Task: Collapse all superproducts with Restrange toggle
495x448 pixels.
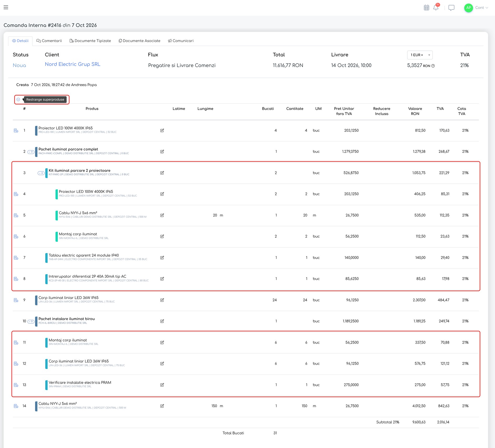Action: click(18, 99)
